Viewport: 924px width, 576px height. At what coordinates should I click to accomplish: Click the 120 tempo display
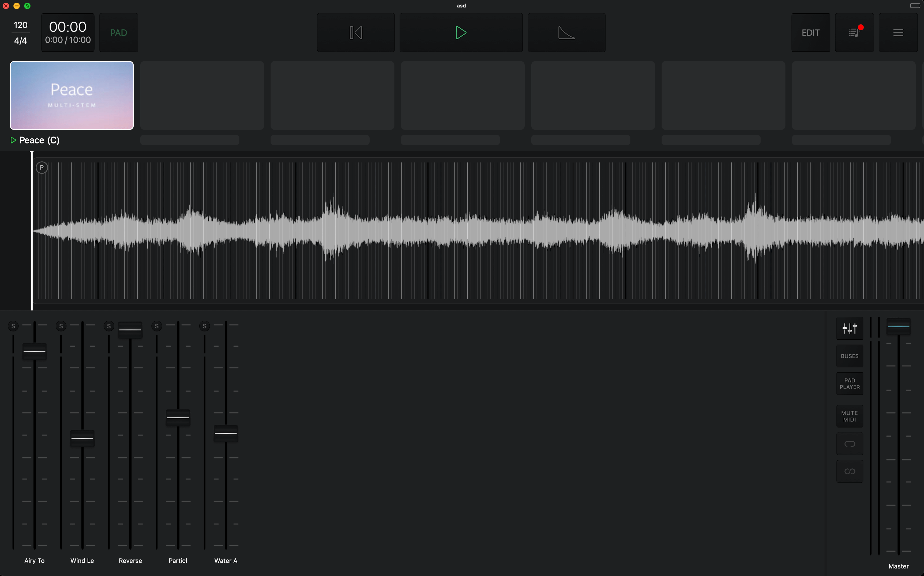[x=21, y=25]
